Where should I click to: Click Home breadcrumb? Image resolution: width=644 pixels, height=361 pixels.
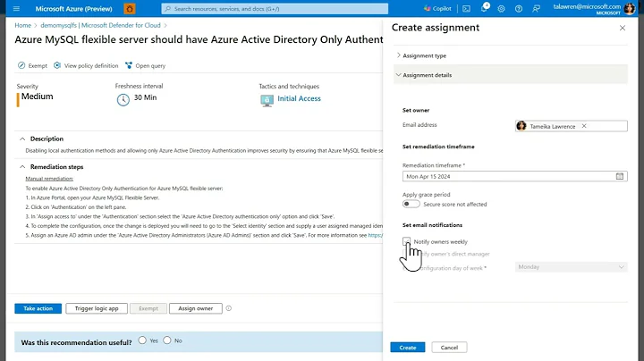pyautogui.click(x=23, y=25)
